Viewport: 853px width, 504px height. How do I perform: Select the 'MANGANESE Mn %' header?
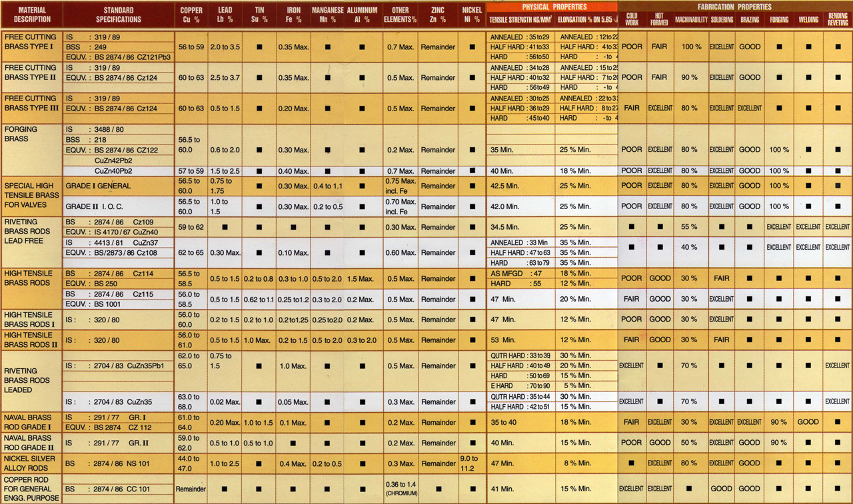[x=327, y=15]
